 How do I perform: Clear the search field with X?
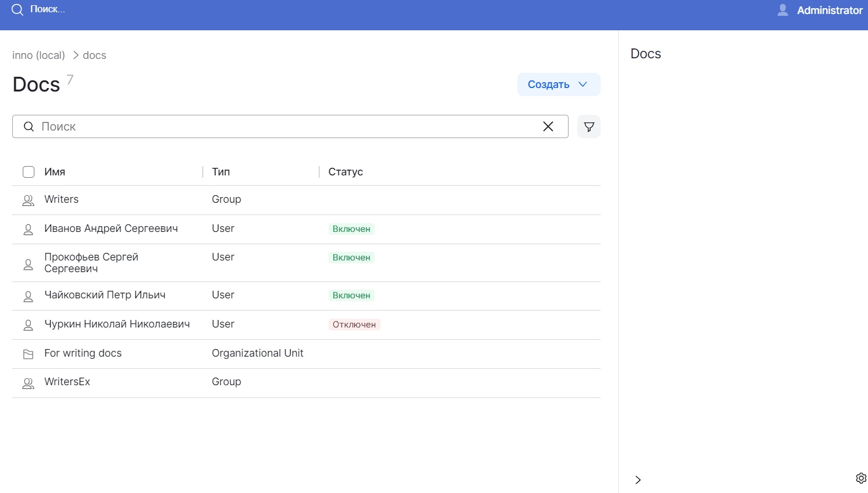[x=548, y=126]
